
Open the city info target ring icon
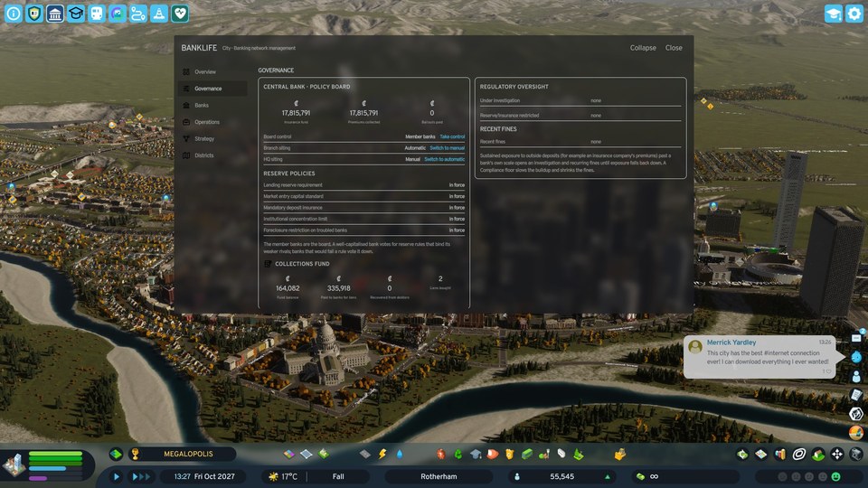click(x=798, y=455)
